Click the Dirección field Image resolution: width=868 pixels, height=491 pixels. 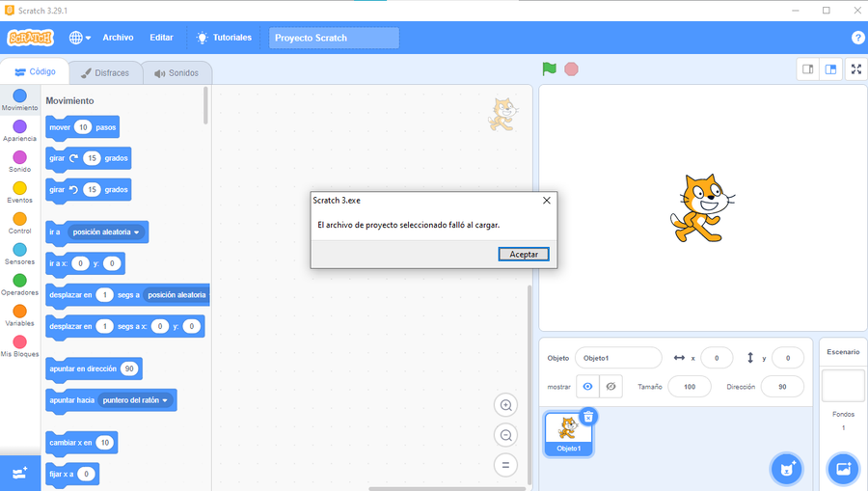782,387
